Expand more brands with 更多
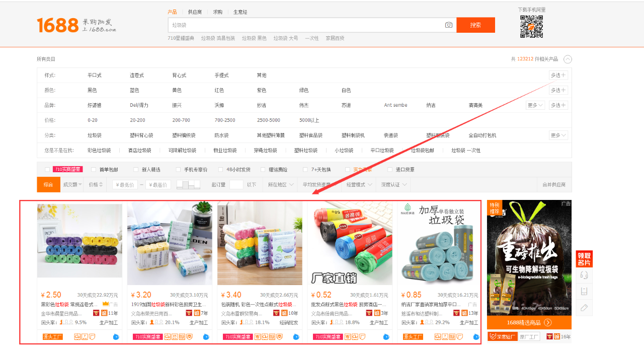This screenshot has height=349, width=644. point(534,105)
